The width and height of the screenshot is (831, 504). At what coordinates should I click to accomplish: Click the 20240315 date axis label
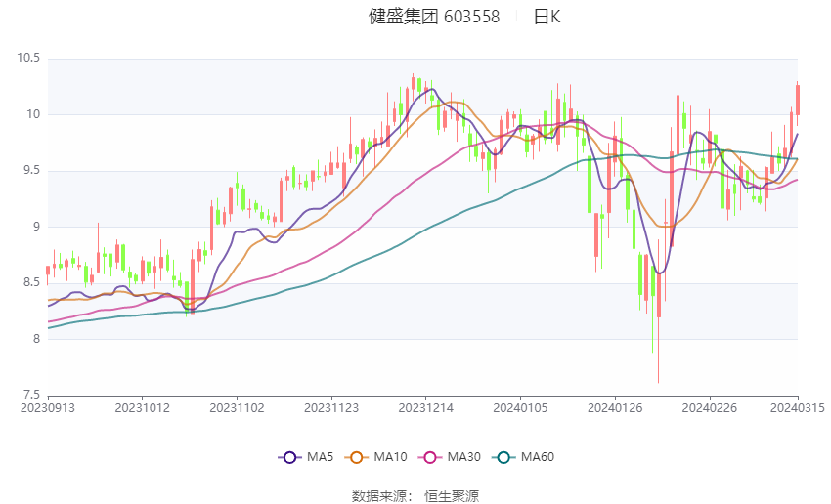[797, 408]
